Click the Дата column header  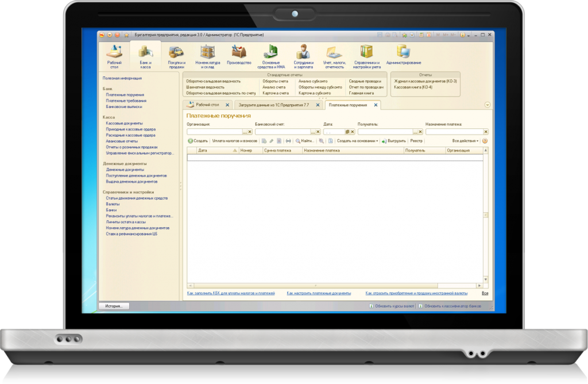218,151
